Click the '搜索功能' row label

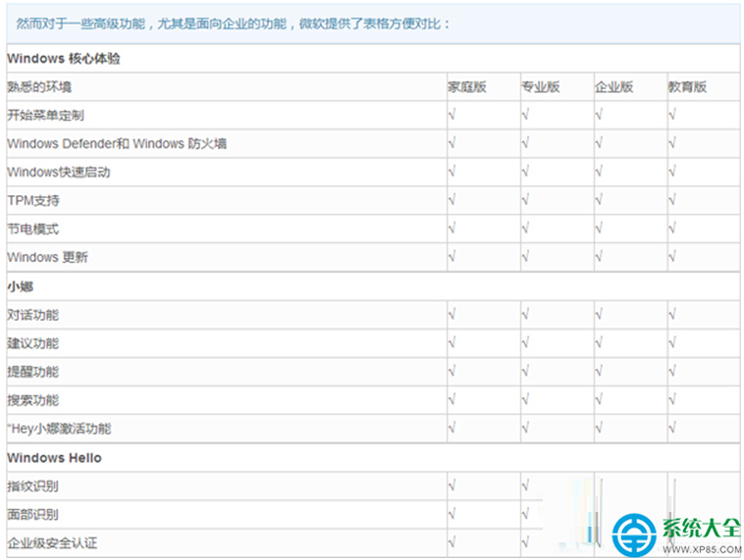[33, 400]
